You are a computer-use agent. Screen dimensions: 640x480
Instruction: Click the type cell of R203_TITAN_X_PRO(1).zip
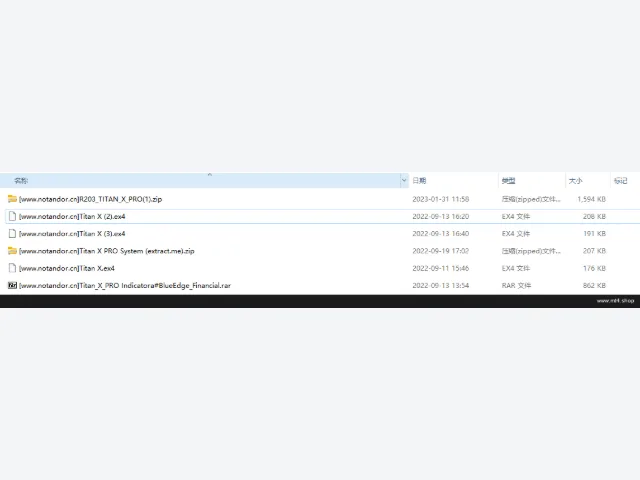tap(531, 199)
